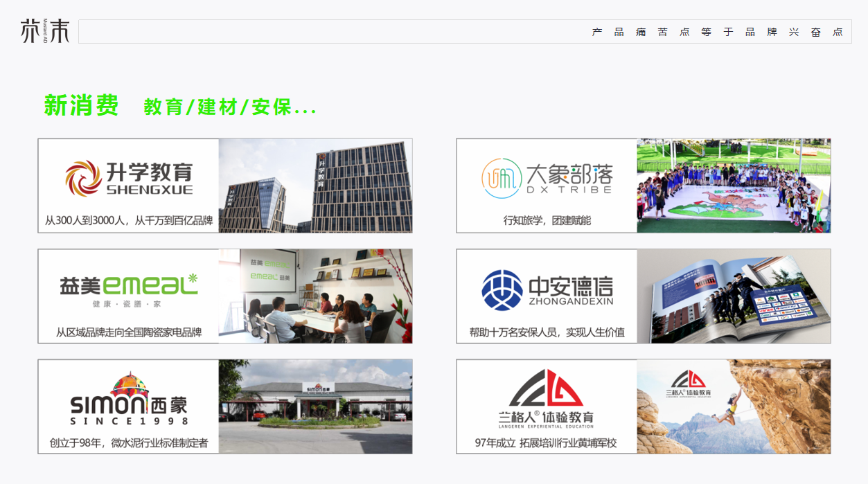Select caption 从300人到3000人，从千万到百亿品牌

(129, 221)
